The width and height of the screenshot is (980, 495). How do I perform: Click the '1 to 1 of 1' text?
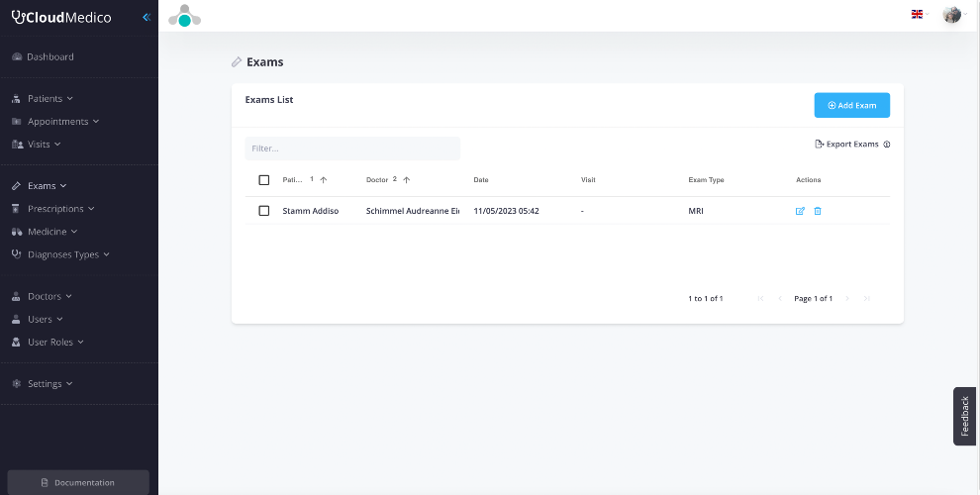706,299
